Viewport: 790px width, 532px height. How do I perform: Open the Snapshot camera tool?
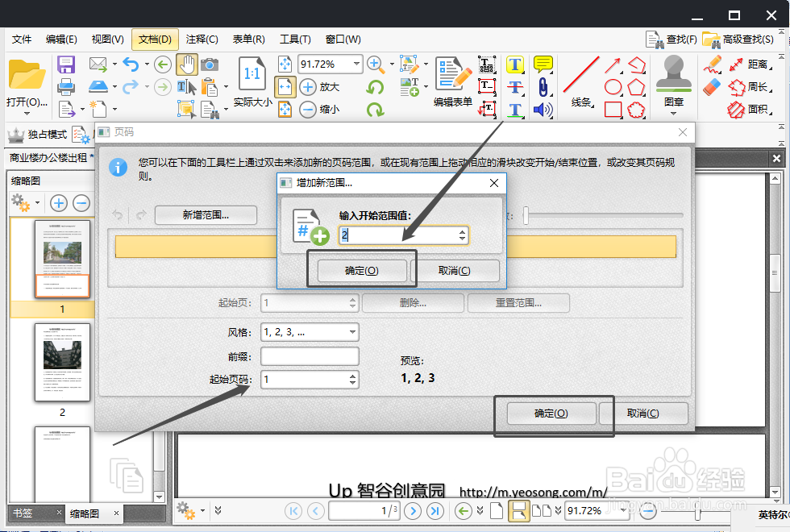tap(208, 64)
